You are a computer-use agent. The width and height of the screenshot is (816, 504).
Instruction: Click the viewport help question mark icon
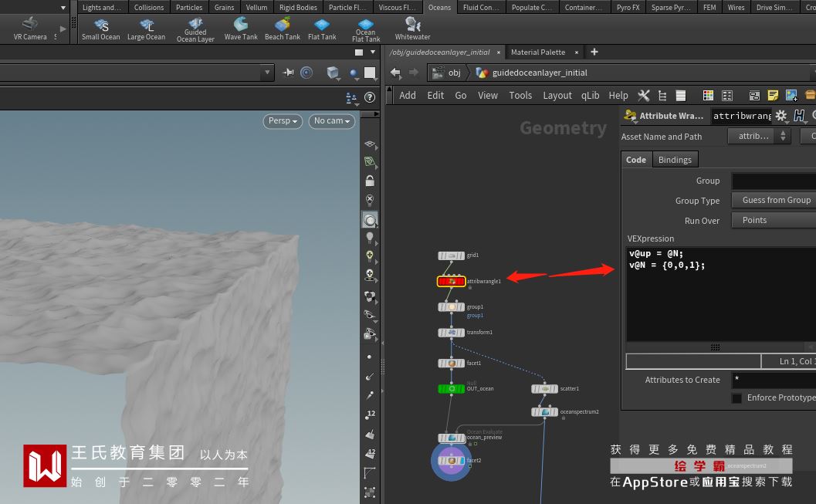370,97
